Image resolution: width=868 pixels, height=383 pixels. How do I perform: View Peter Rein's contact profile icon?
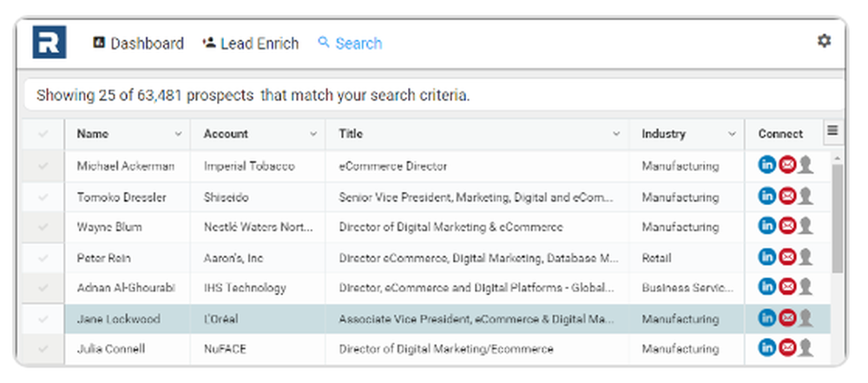tap(806, 257)
